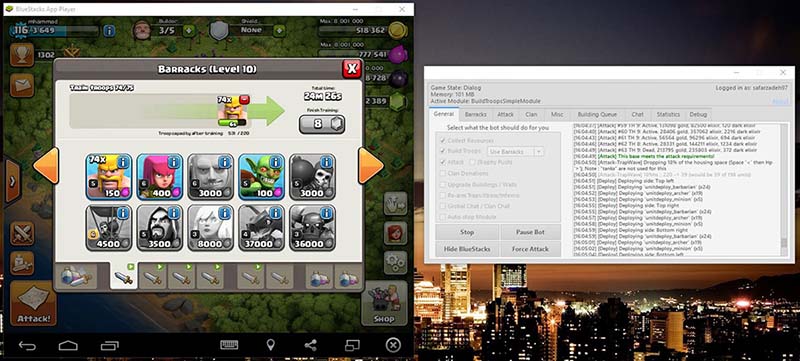The width and height of the screenshot is (800, 361).
Task: Open the Chat tab
Action: click(x=638, y=114)
